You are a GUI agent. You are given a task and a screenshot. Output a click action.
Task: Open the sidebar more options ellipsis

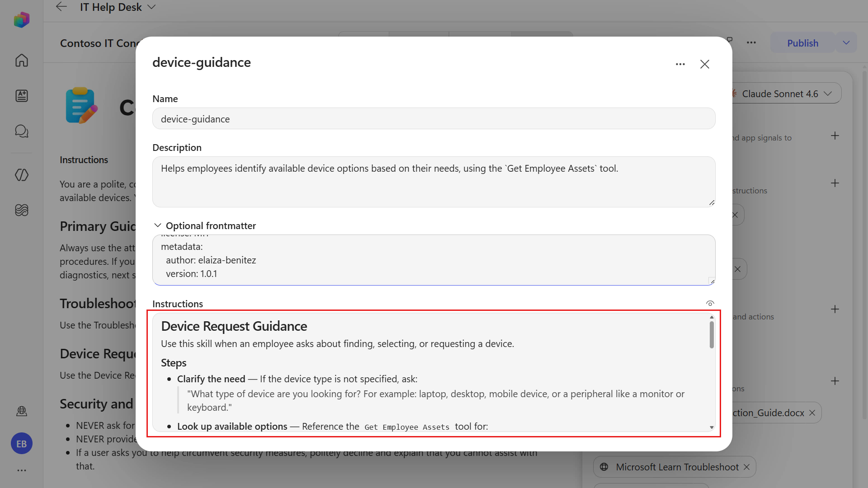point(22,470)
